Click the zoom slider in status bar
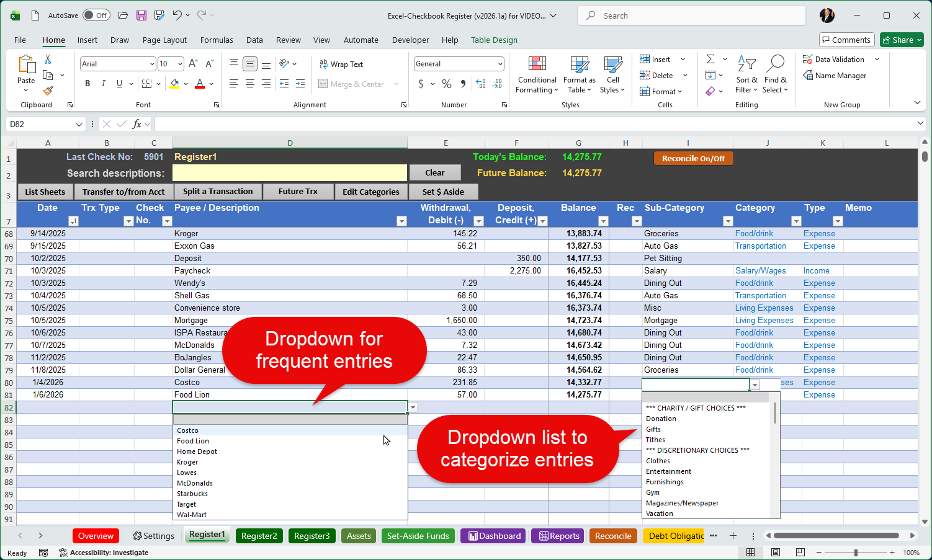Screen dimensions: 932x560 coord(856,553)
